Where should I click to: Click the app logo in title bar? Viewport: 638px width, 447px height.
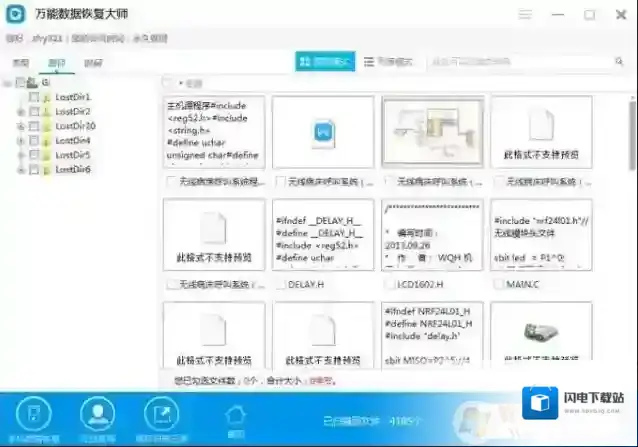(x=18, y=16)
